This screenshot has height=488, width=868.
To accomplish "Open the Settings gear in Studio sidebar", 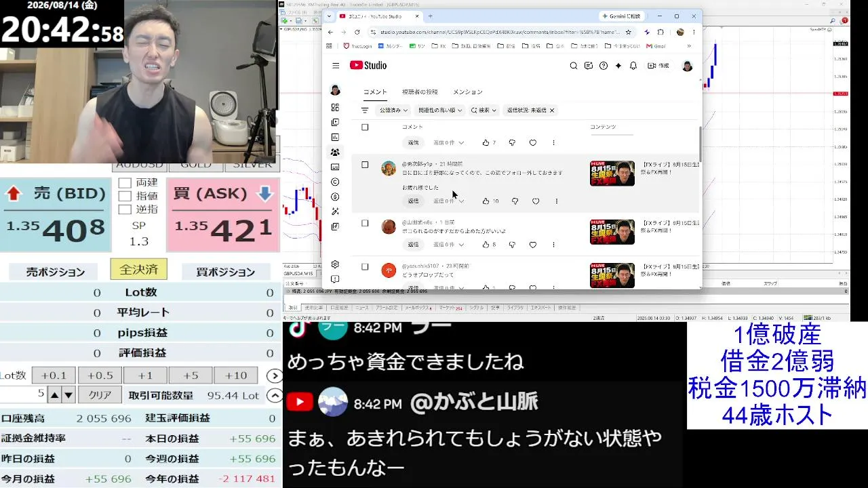I will (x=335, y=264).
